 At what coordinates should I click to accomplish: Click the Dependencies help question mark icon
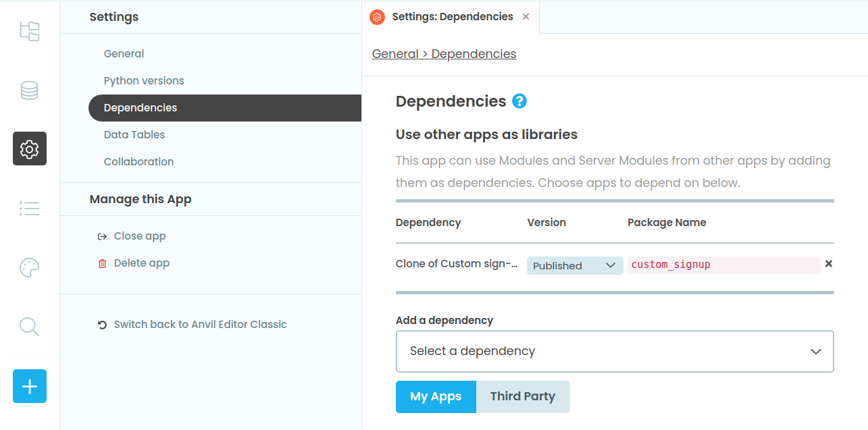519,101
